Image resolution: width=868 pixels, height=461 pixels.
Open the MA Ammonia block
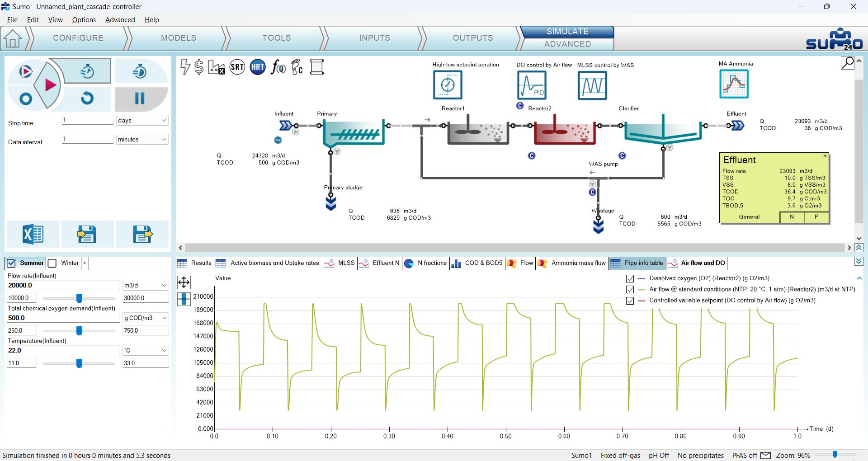734,84
